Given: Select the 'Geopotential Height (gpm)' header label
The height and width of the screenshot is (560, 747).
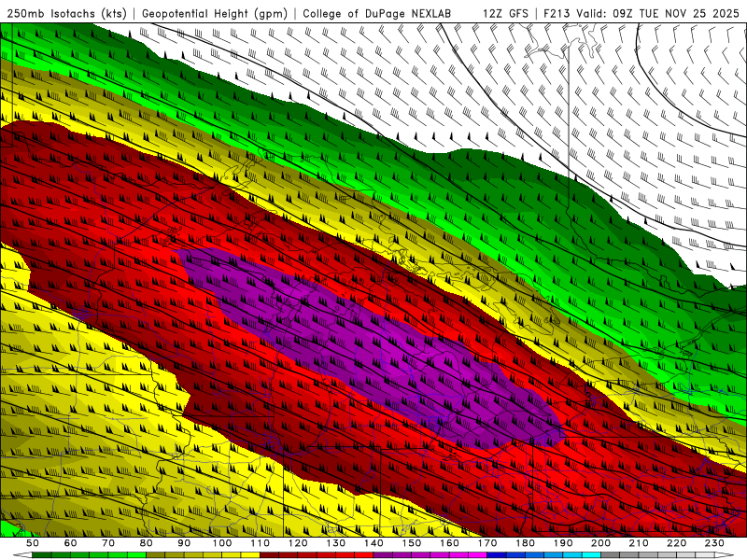Looking at the screenshot, I should click(215, 13).
